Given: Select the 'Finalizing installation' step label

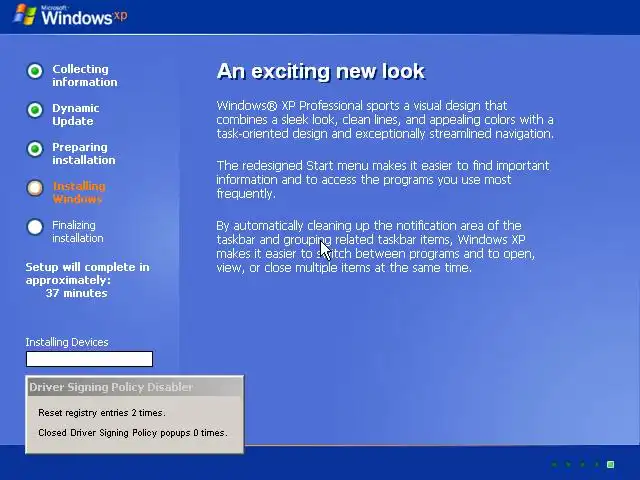Looking at the screenshot, I should coord(78,231).
